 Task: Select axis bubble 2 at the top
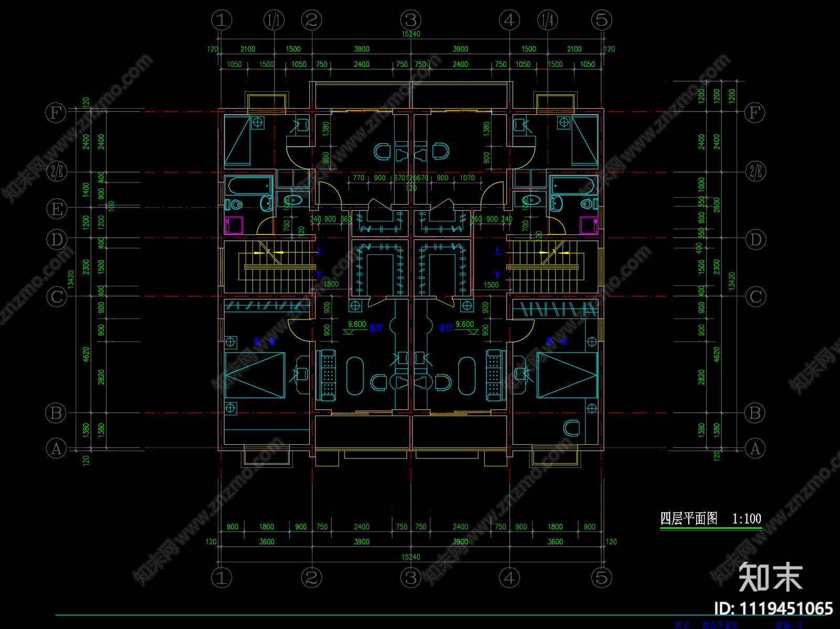311,20
